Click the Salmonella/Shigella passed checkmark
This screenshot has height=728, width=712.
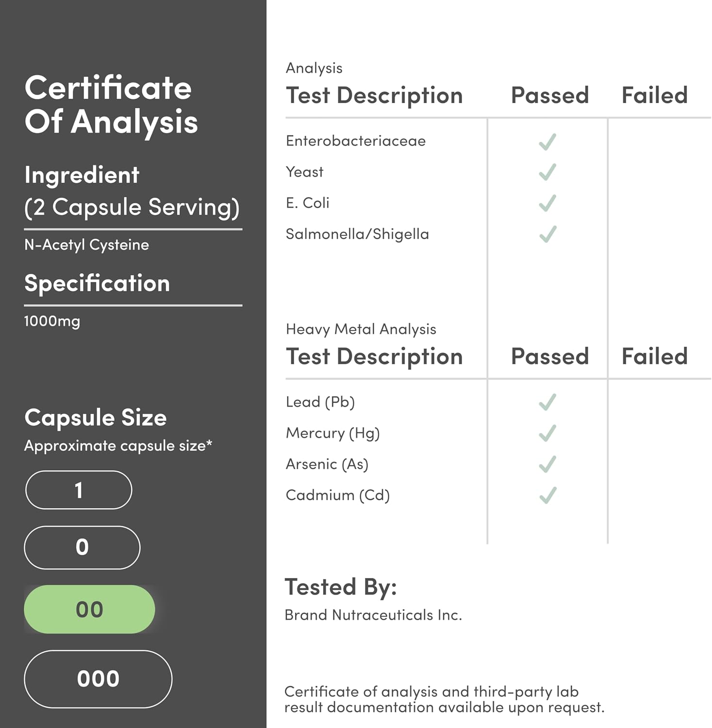tap(547, 234)
